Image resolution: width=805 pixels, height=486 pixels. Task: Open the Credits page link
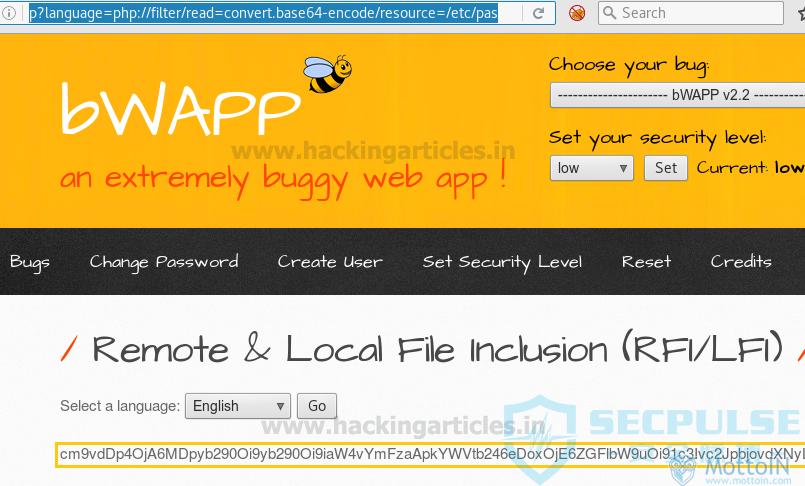(741, 262)
